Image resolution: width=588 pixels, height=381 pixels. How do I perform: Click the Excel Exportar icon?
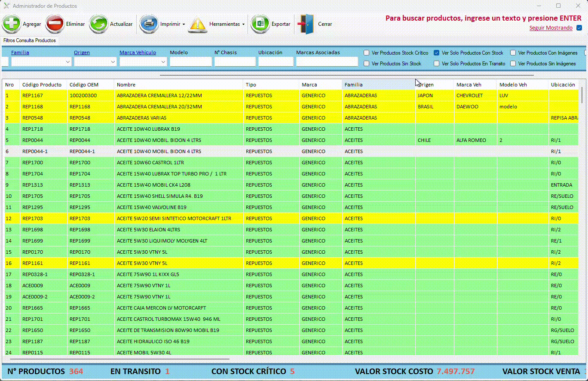pyautogui.click(x=260, y=24)
